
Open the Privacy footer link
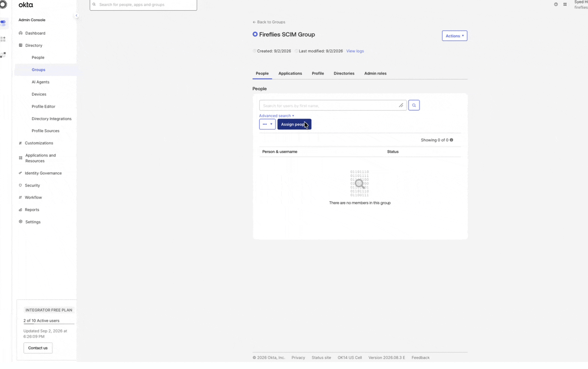298,358
